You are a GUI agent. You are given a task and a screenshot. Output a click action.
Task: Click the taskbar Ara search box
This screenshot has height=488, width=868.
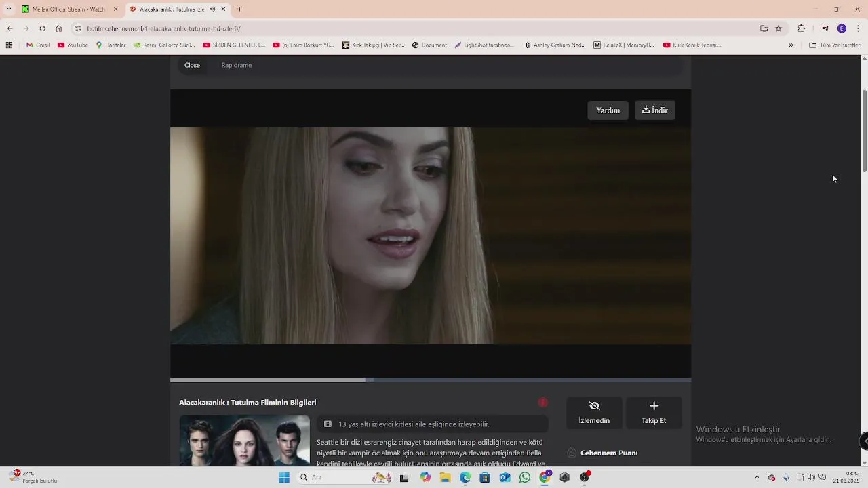tap(346, 477)
